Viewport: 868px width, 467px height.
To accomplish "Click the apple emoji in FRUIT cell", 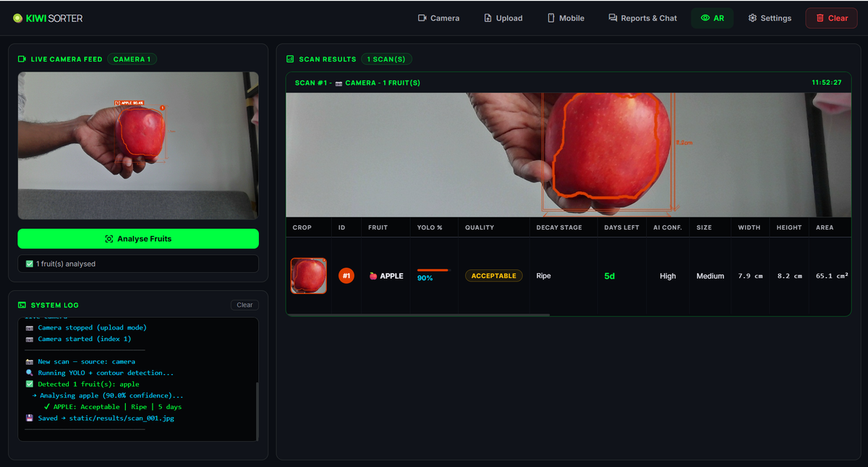I will point(373,276).
